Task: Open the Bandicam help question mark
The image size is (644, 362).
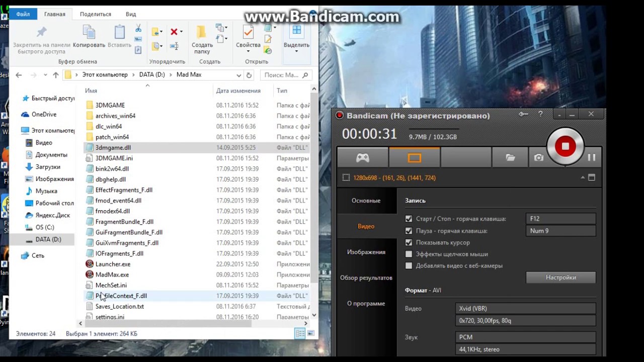Action: (541, 115)
